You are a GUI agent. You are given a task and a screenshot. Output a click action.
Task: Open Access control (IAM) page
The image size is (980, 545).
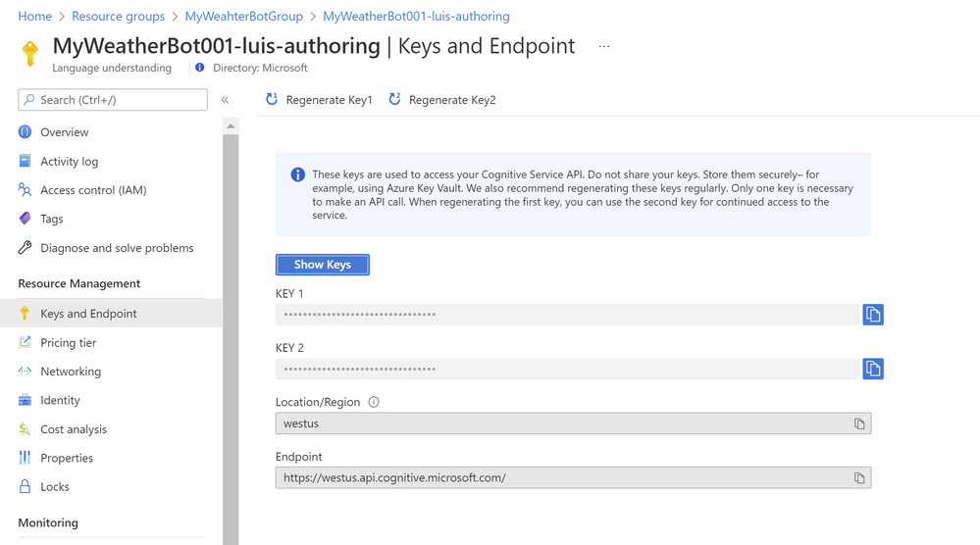tap(92, 190)
